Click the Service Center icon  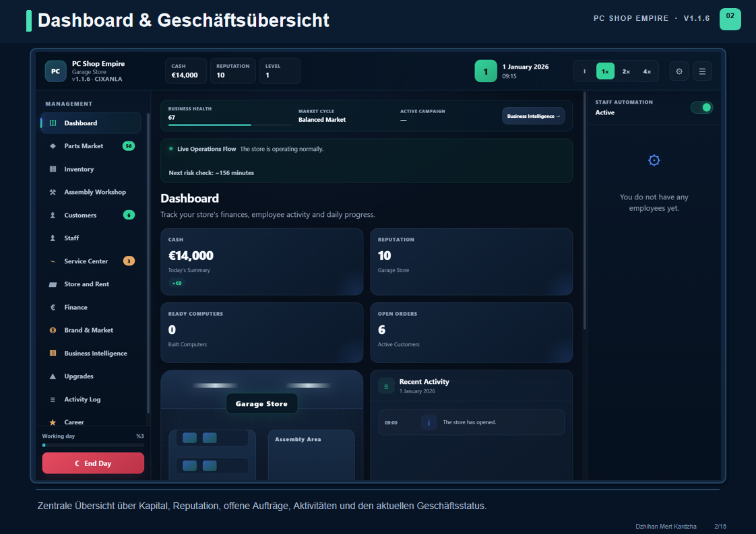[53, 261]
